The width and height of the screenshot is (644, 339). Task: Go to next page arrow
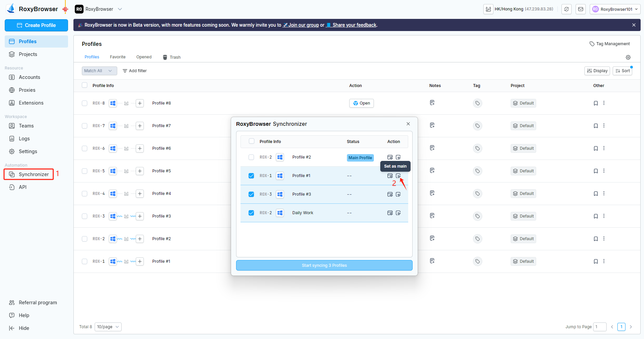pos(631,327)
